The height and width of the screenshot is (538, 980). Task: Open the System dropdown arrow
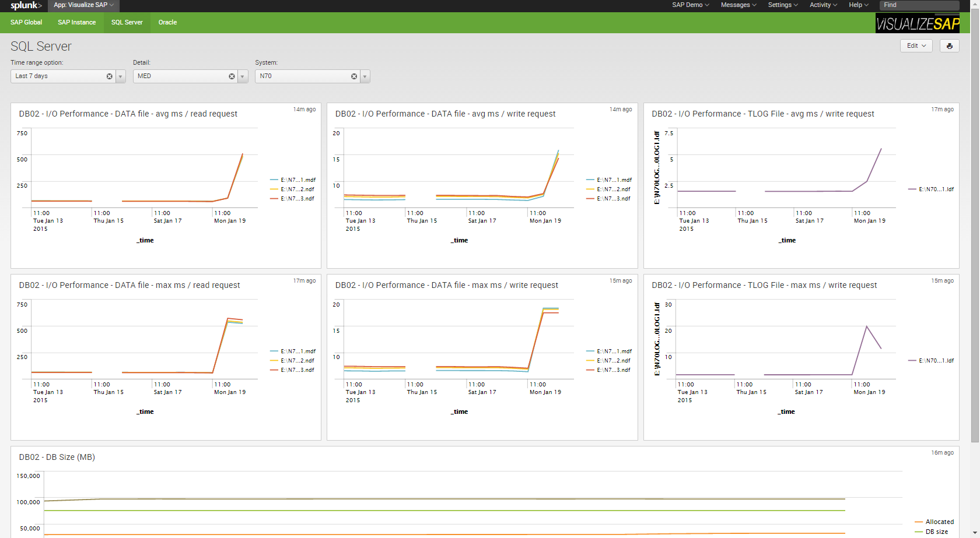(365, 76)
